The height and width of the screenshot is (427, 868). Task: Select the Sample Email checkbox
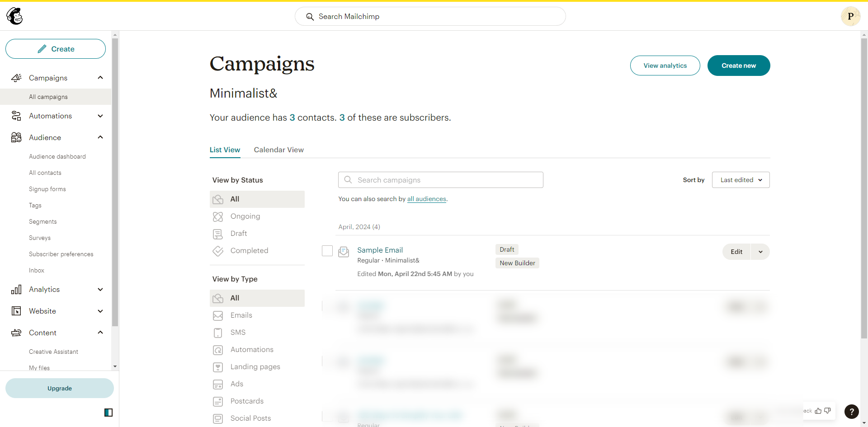point(327,251)
